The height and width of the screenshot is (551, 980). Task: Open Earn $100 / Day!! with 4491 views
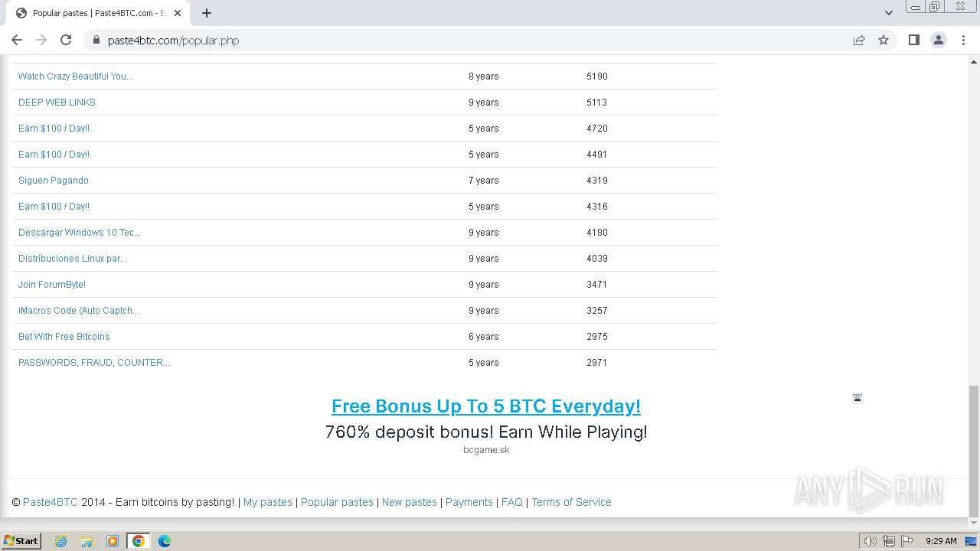[54, 155]
